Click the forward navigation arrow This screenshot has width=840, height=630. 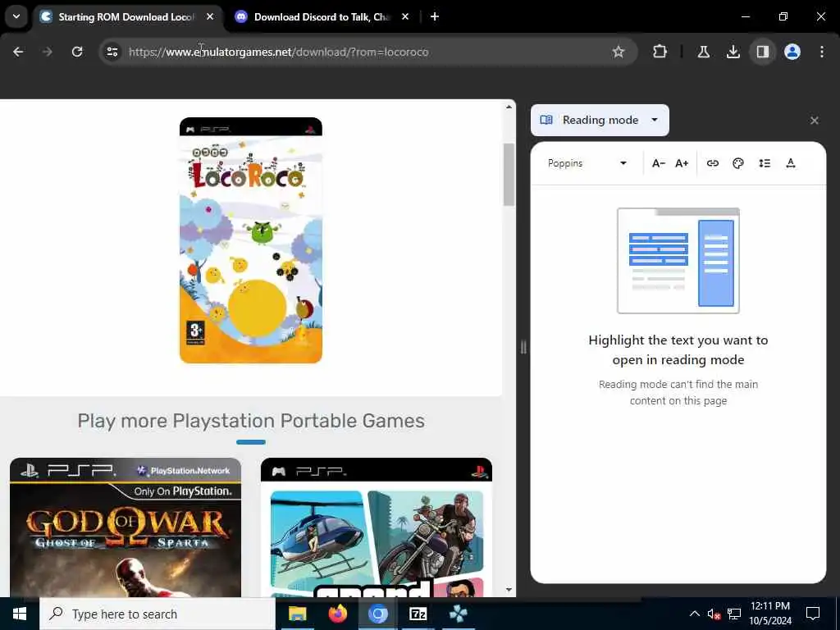(x=48, y=52)
